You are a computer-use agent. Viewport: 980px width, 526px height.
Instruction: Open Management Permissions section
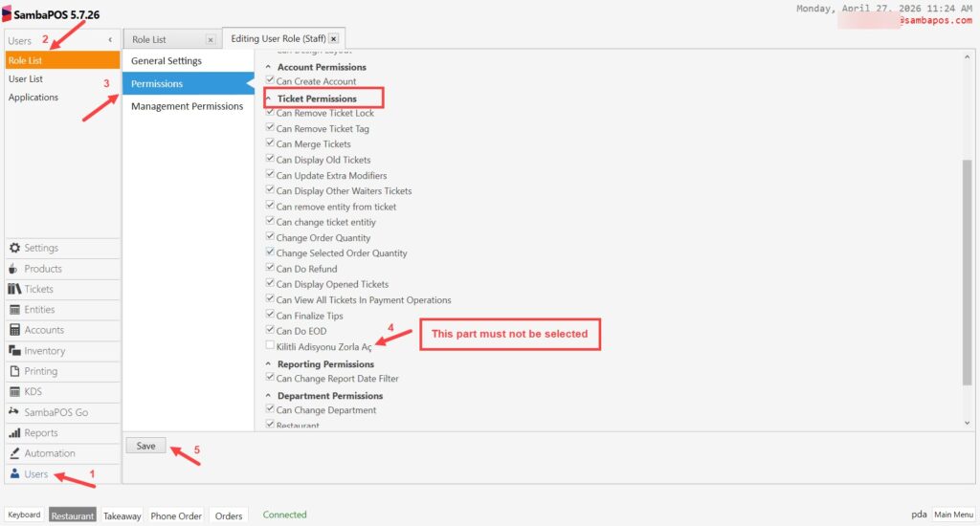(x=187, y=106)
